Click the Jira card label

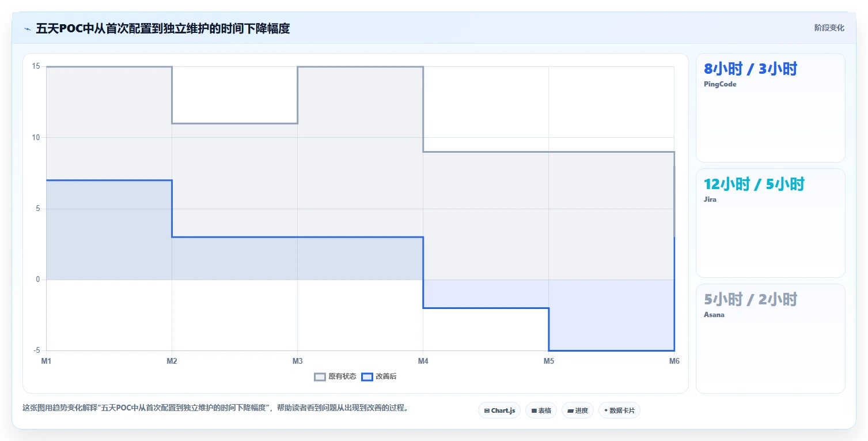click(x=710, y=199)
